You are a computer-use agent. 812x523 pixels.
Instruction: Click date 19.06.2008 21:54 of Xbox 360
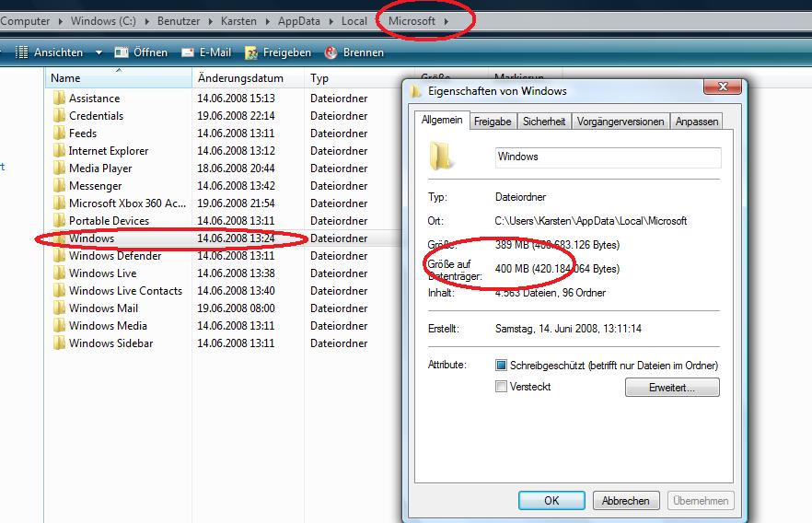(236, 203)
